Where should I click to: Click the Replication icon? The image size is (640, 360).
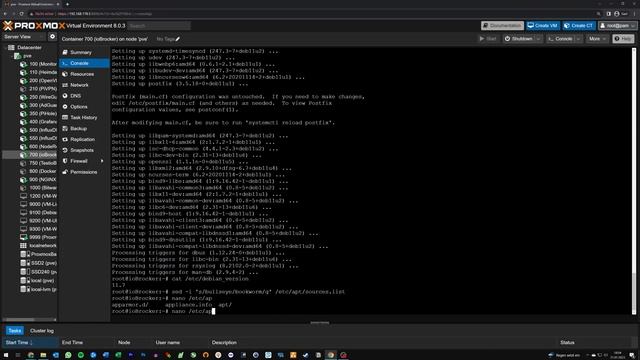pos(65,139)
